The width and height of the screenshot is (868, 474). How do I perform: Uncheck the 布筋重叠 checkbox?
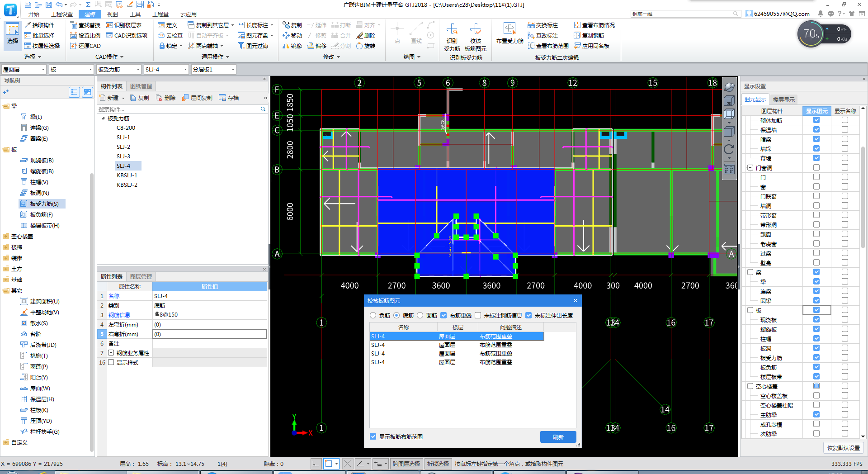click(443, 315)
